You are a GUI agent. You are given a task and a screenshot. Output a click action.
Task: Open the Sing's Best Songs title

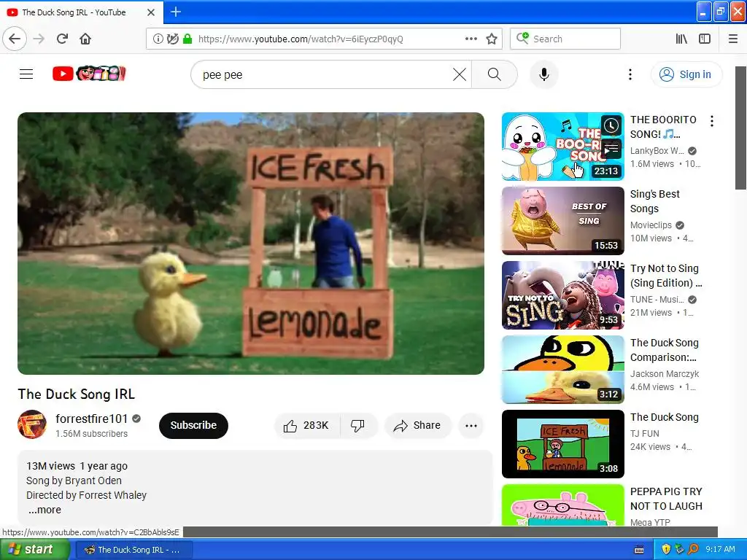tap(654, 201)
